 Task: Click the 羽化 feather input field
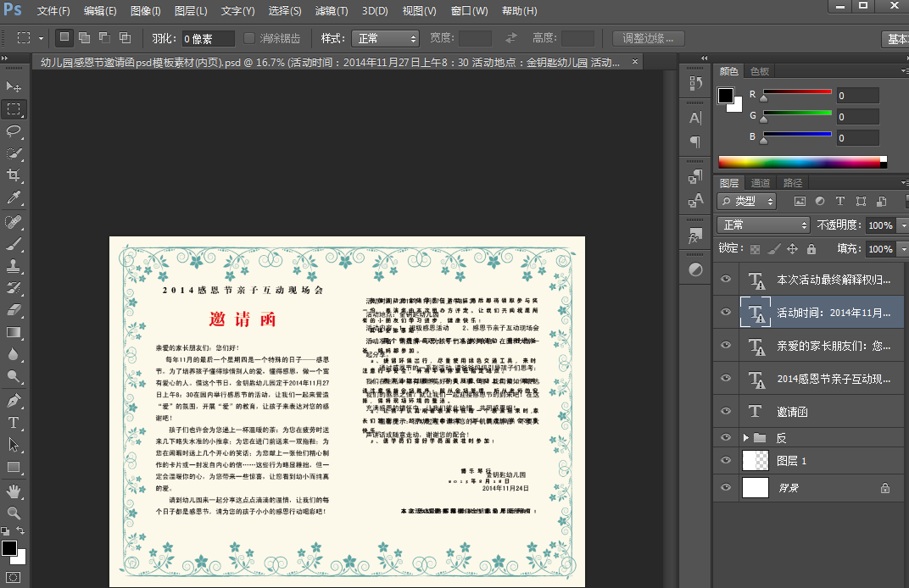coord(208,39)
